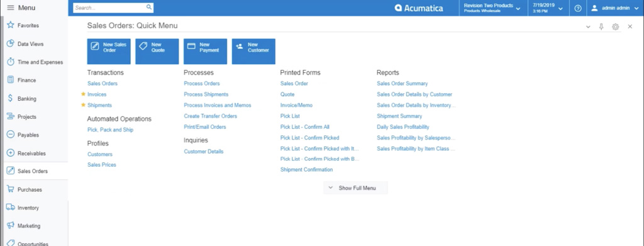The height and width of the screenshot is (246, 644).
Task: Open Print/Email Orders link
Action: coord(205,127)
